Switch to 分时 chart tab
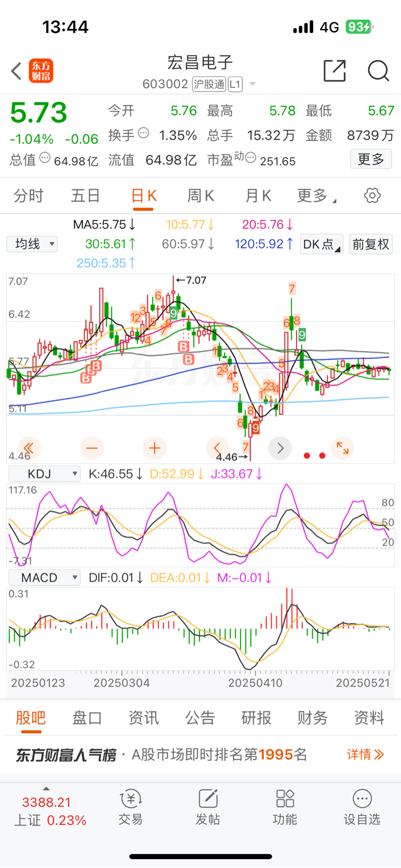This screenshot has width=401, height=868. [x=29, y=196]
